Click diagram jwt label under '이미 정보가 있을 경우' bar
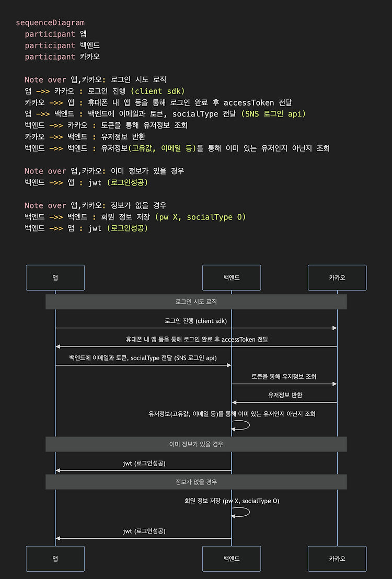Screen dimensions: 392x579 point(144,464)
